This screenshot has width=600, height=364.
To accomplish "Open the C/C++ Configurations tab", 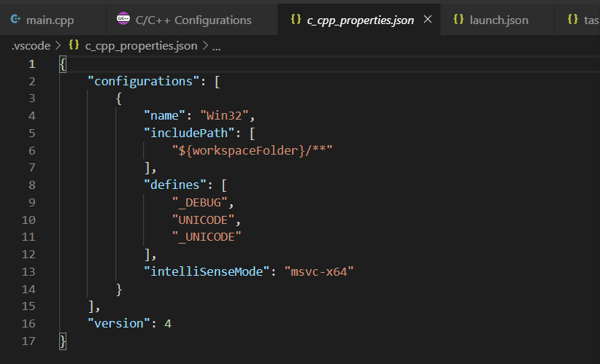I will coord(193,20).
